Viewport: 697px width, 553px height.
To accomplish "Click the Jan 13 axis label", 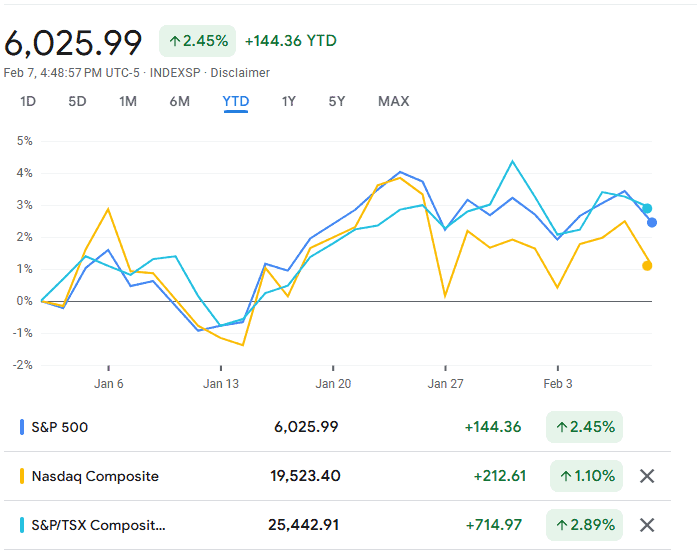I will tap(221, 384).
